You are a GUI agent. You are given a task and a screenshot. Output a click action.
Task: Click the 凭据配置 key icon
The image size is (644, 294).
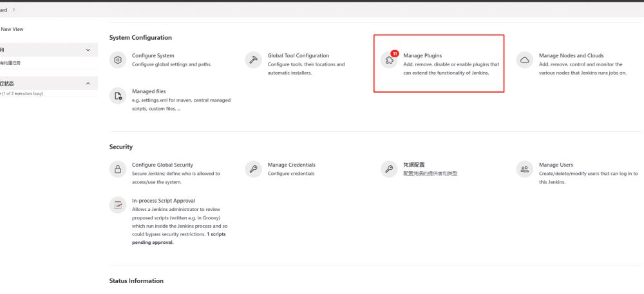389,169
